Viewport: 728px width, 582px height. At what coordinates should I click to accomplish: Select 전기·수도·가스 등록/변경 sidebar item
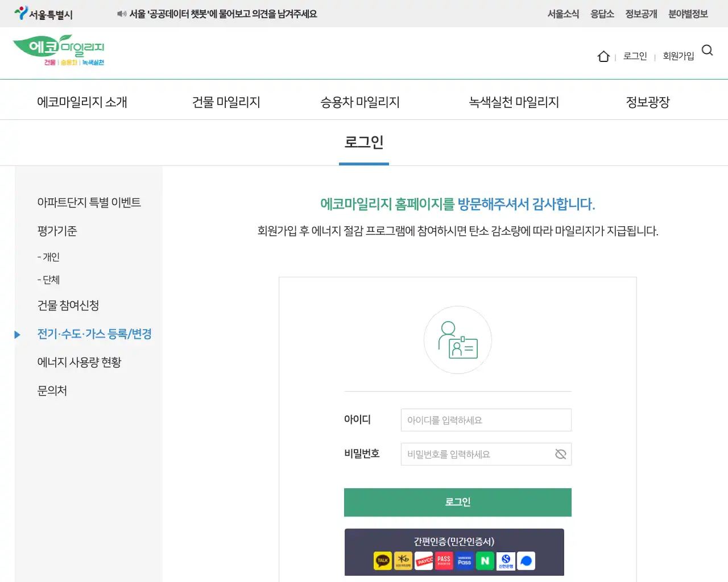(x=94, y=334)
